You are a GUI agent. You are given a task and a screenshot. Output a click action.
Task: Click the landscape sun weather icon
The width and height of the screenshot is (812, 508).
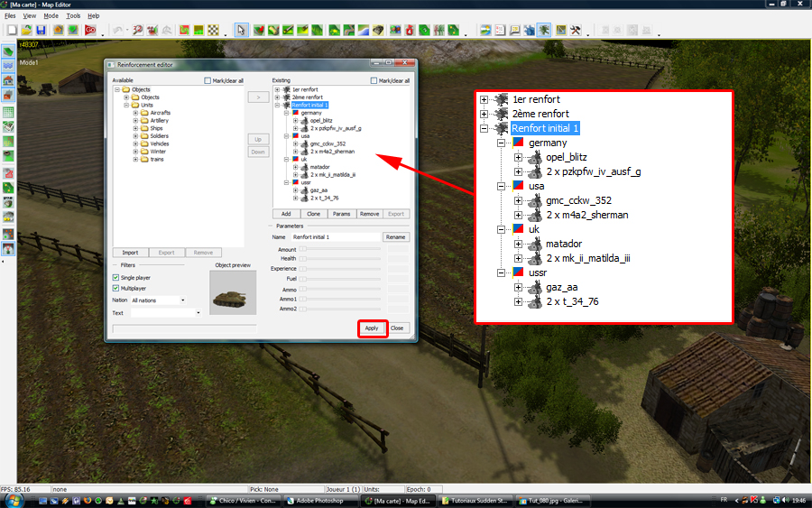tap(484, 30)
